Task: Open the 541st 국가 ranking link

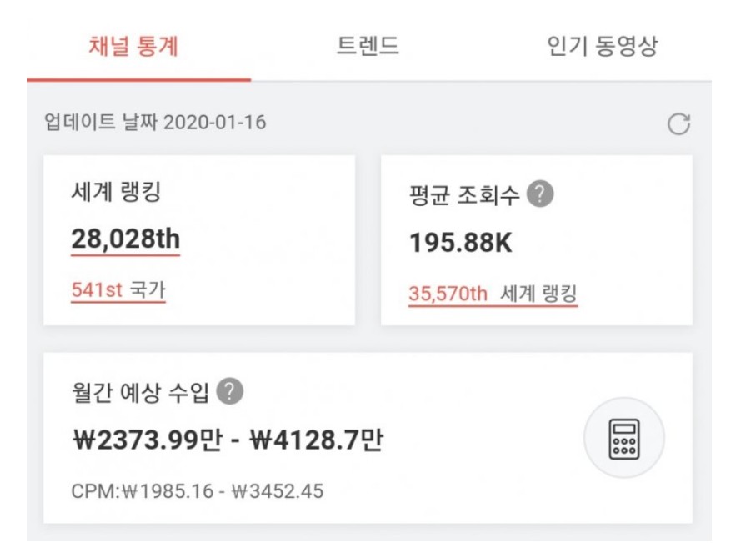Action: [118, 291]
